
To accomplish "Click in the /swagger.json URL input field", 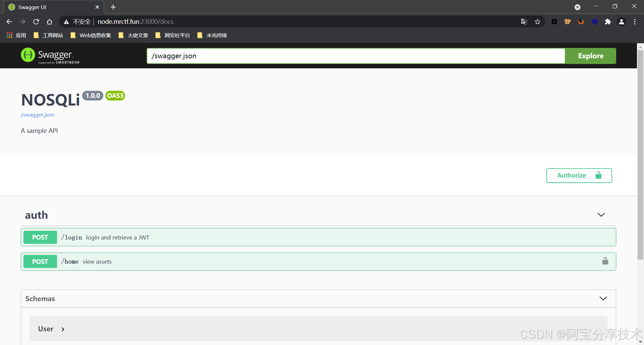I will [x=356, y=56].
